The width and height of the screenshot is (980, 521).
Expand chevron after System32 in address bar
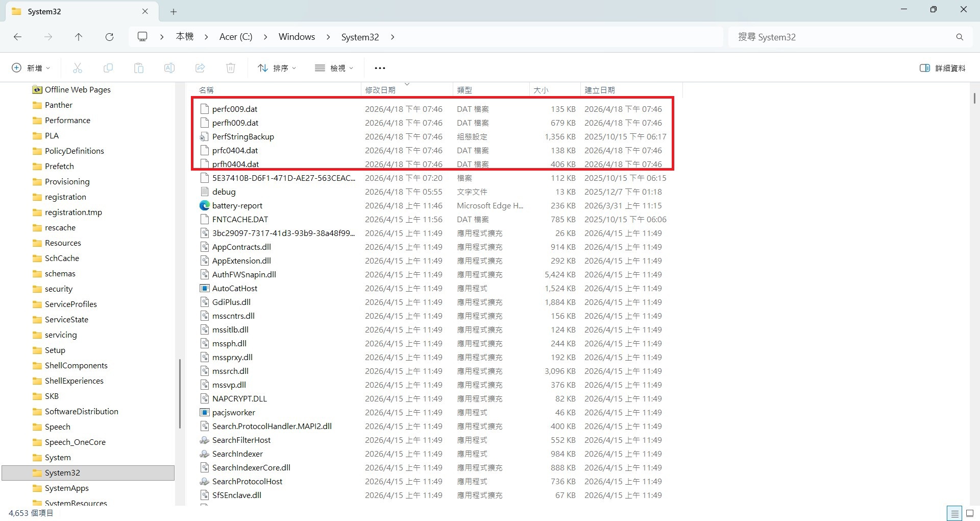click(x=392, y=37)
